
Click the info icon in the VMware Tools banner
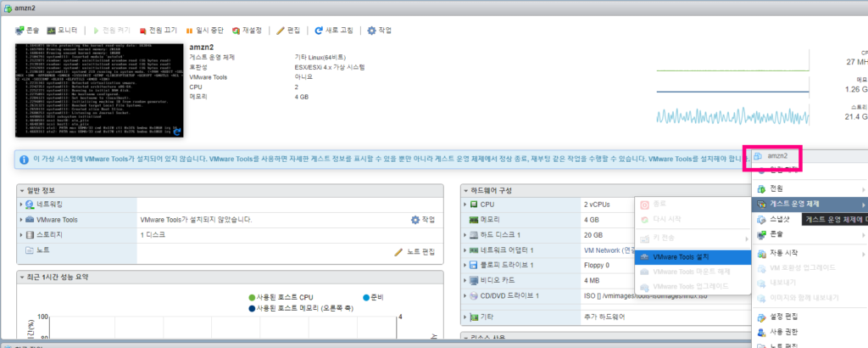coord(24,160)
